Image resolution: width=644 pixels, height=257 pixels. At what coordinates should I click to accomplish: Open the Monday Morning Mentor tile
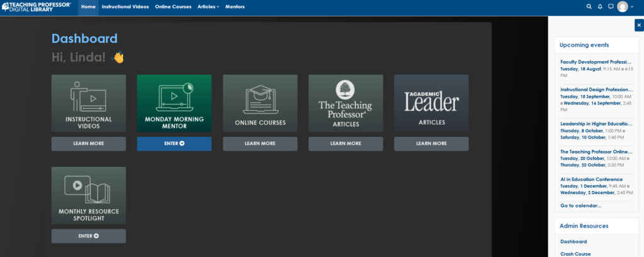(174, 103)
